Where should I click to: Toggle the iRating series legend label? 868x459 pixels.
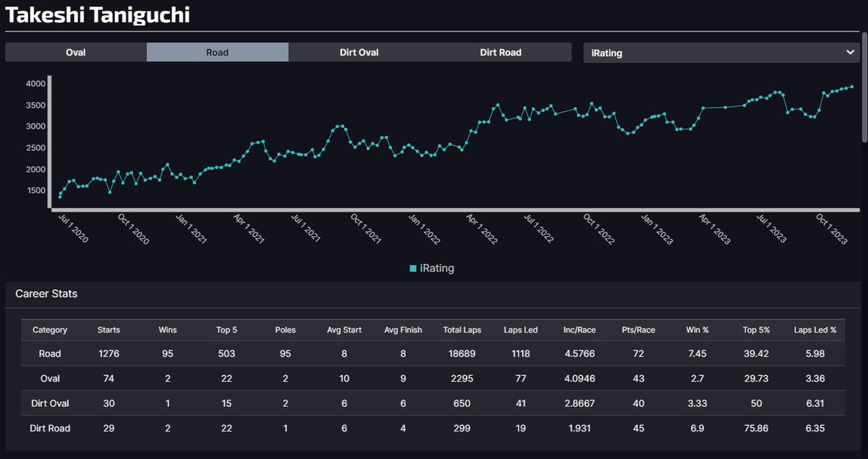(437, 268)
